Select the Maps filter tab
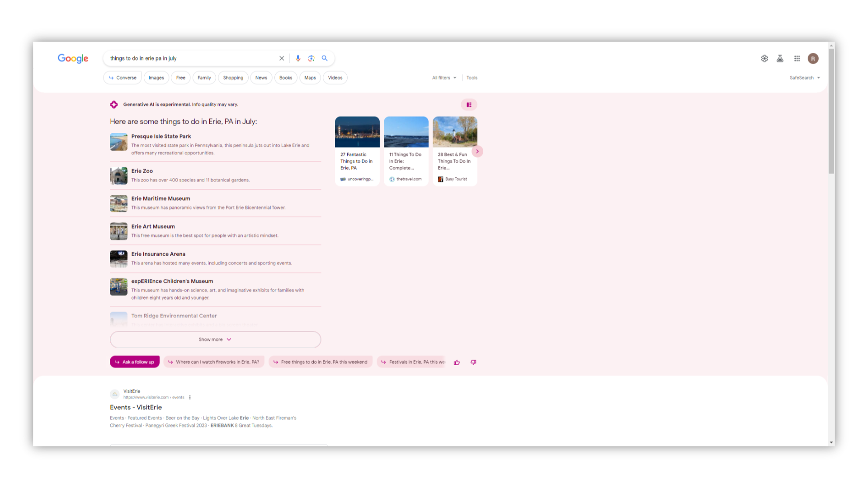Image resolution: width=868 pixels, height=488 pixels. click(310, 78)
